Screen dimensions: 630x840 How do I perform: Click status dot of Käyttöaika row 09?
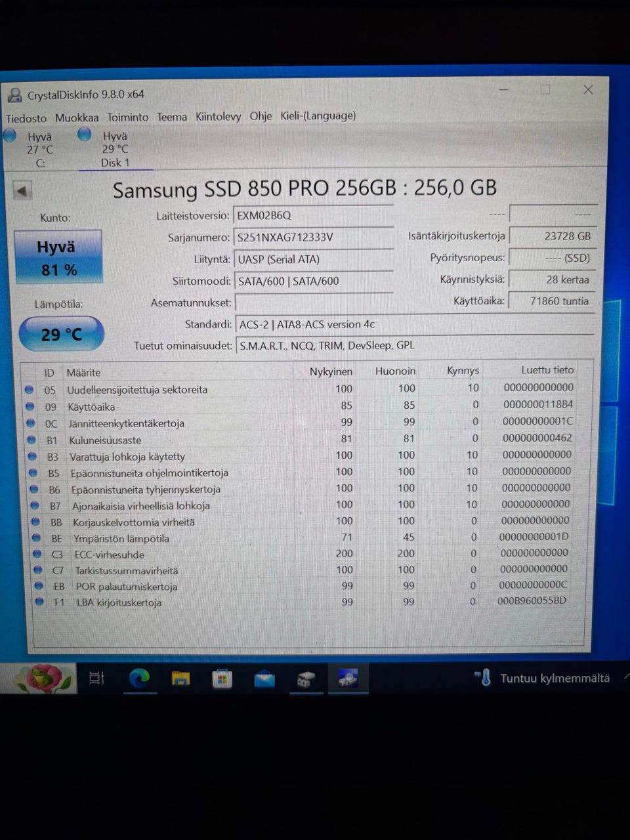[30, 406]
